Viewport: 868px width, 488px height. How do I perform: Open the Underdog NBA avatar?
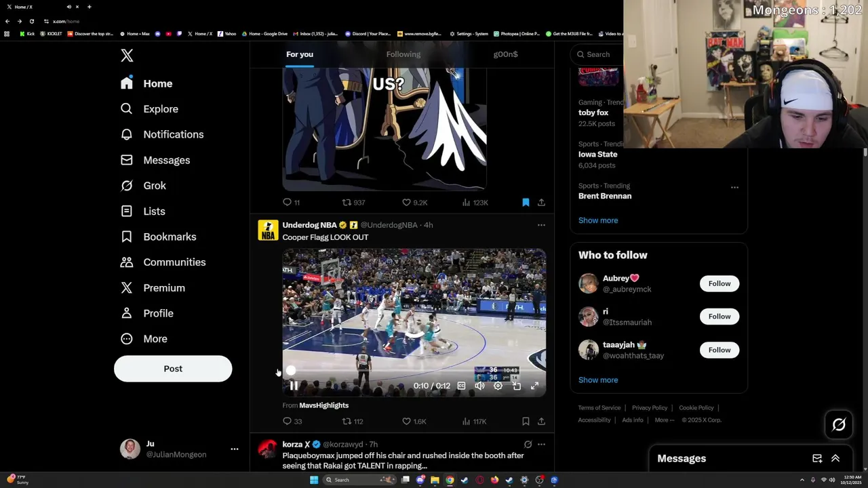(x=268, y=230)
